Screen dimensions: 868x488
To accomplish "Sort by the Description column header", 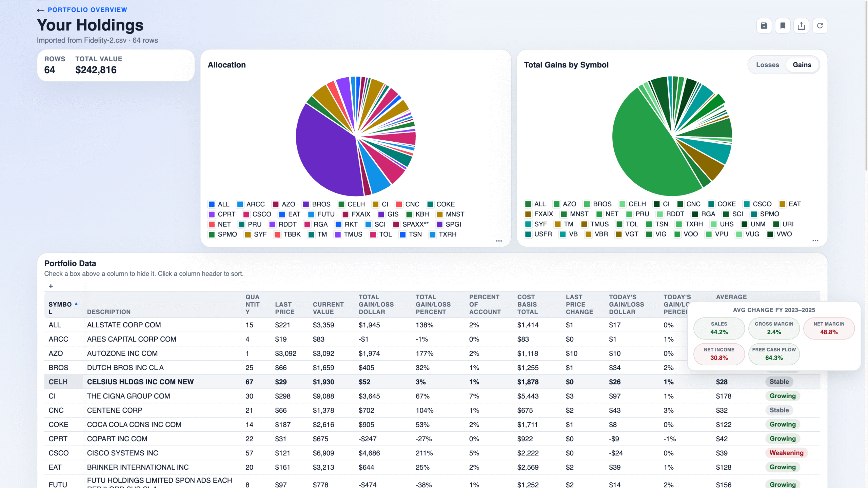I will point(109,312).
